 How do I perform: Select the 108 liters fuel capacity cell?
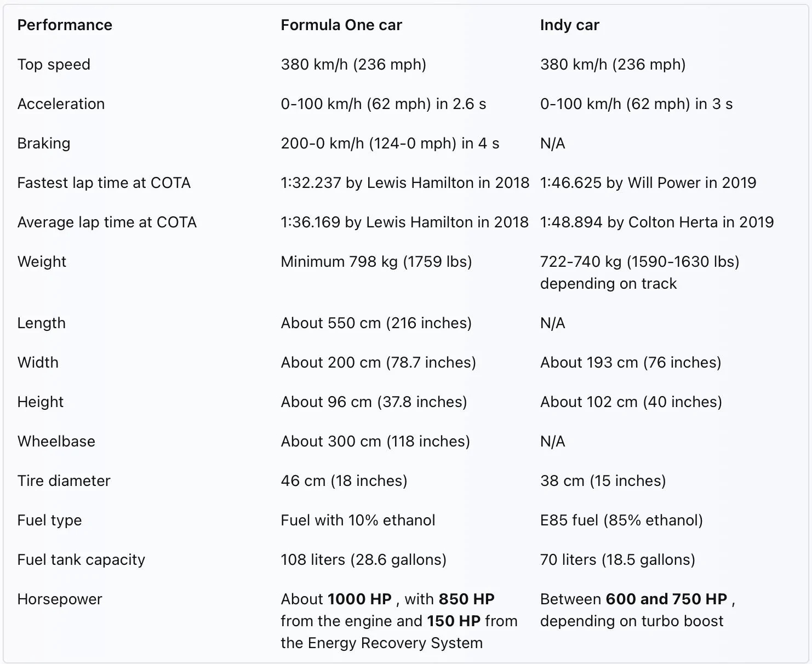pyautogui.click(x=364, y=560)
